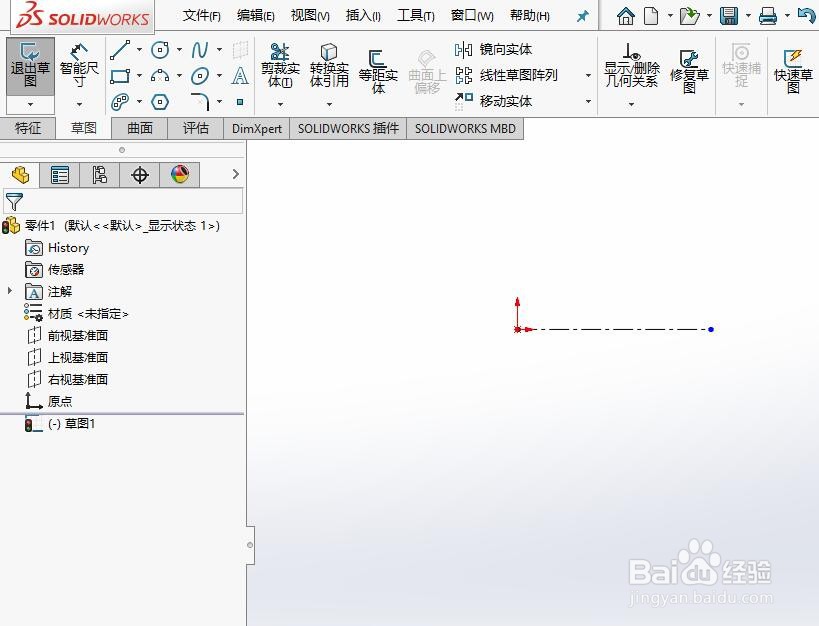
Task: Click 等距实体 Offset Entities
Action: click(x=378, y=63)
